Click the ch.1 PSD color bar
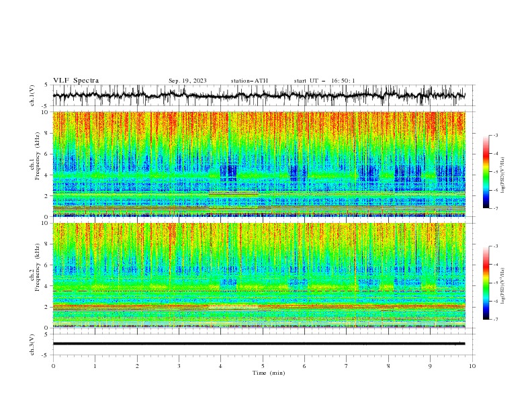The width and height of the screenshot is (532, 411). (486, 172)
